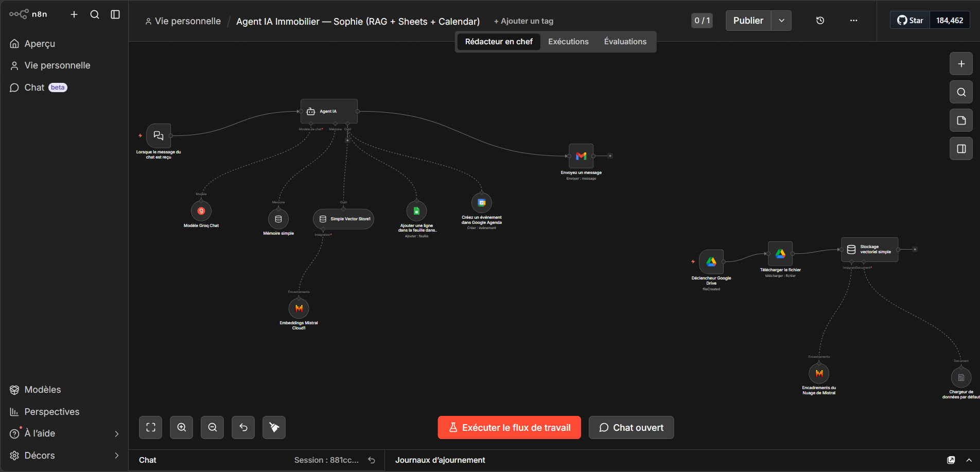
Task: Switch to the Évaluations tab
Action: coord(625,42)
